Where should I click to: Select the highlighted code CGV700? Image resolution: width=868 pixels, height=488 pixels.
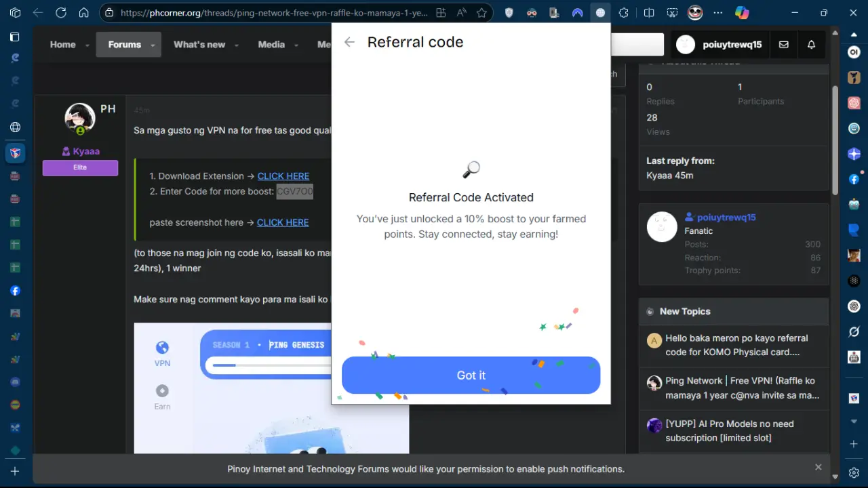[x=295, y=191]
